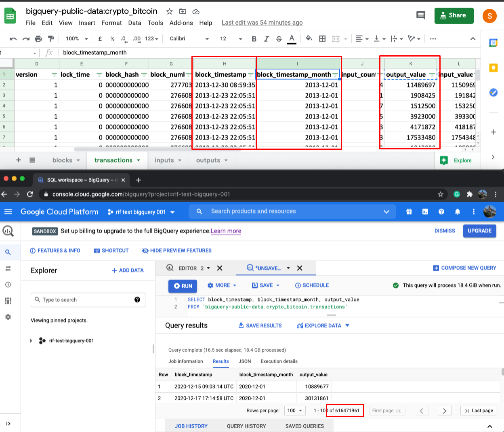This screenshot has width=504, height=432.
Task: Toggle filter on block_timestamp_month column
Action: [335, 75]
